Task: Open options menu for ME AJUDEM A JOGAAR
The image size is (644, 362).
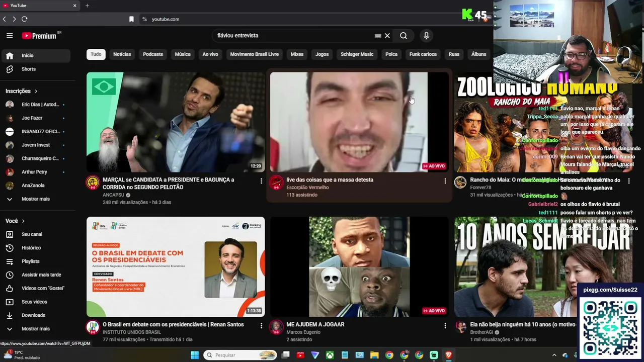Action: coord(445,325)
